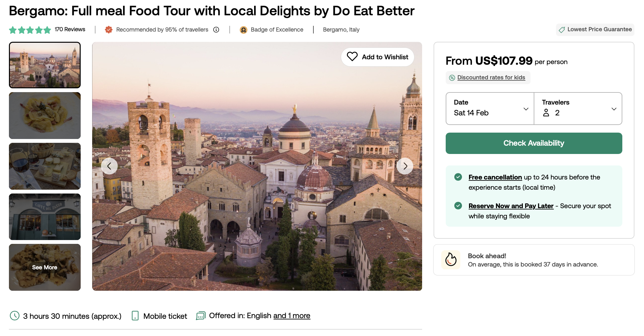Open the 'and 1 more' languages link
Viewport: 644px width, 336px height.
pyautogui.click(x=292, y=316)
